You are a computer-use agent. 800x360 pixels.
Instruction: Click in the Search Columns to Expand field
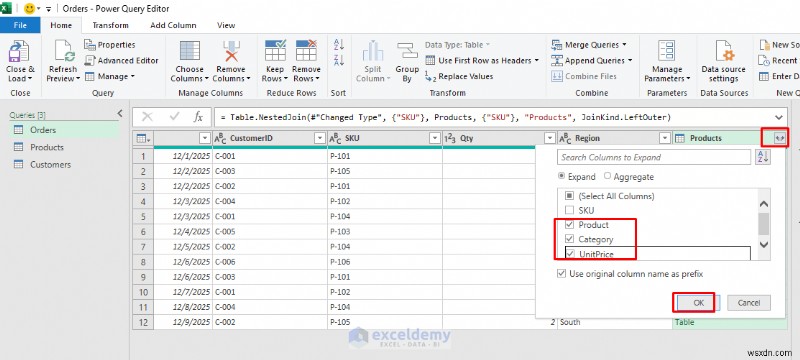pos(654,157)
